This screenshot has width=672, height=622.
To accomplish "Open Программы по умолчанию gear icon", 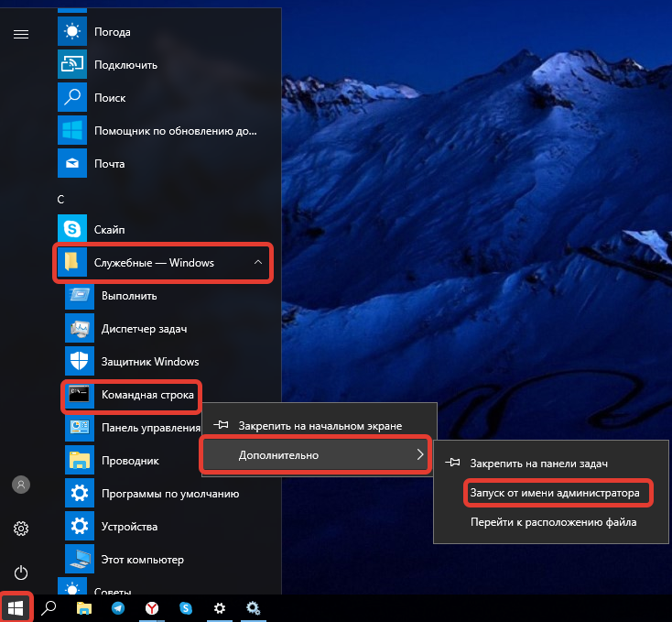I will coord(80,494).
